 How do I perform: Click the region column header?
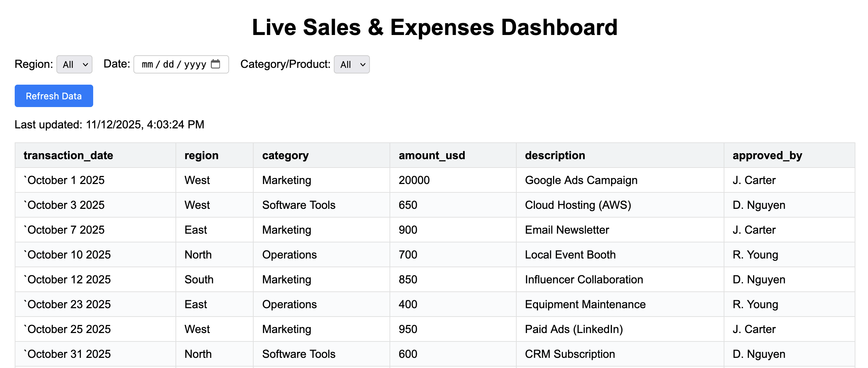[201, 155]
